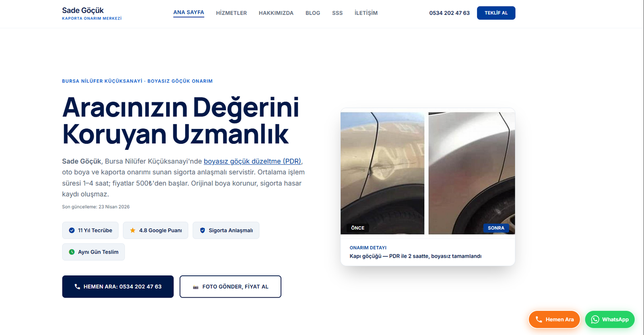Open the BLOG menu item
Viewport: 644px width, 335px height.
click(313, 13)
